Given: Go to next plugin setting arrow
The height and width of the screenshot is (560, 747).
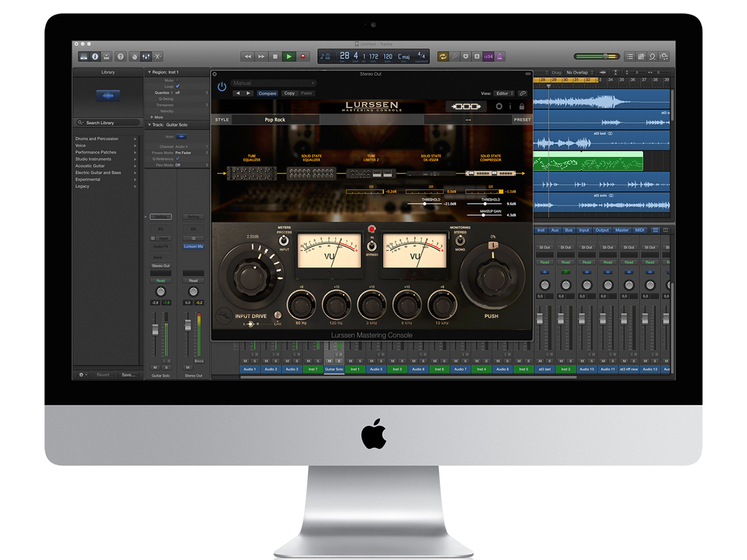Looking at the screenshot, I should point(248,93).
